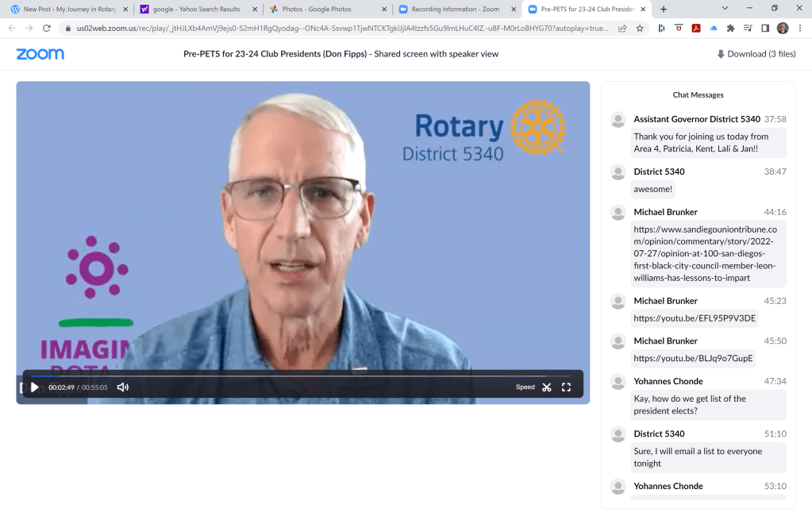Download the 3 recording files
Viewport: 812px width, 520px height.
click(x=756, y=54)
